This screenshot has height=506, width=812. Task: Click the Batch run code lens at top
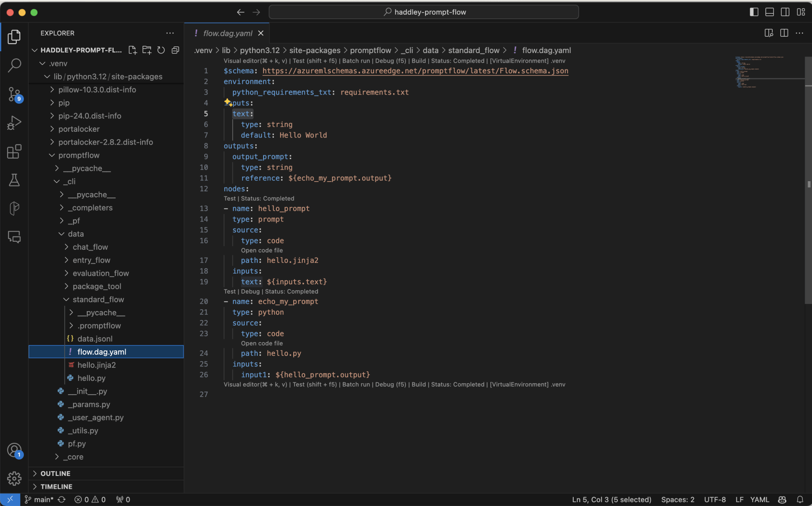pyautogui.click(x=356, y=61)
